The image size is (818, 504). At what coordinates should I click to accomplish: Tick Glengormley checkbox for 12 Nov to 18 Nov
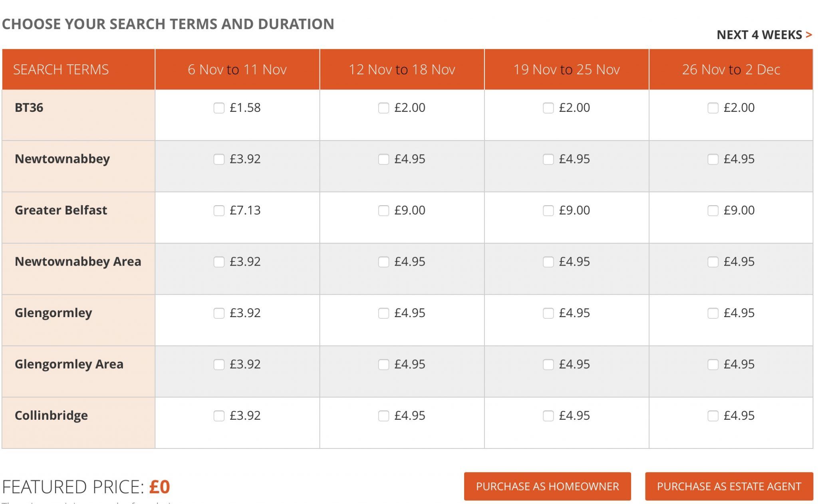383,313
